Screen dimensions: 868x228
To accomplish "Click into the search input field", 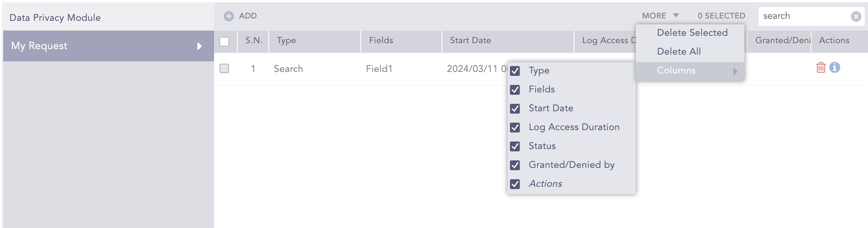I will [x=803, y=16].
